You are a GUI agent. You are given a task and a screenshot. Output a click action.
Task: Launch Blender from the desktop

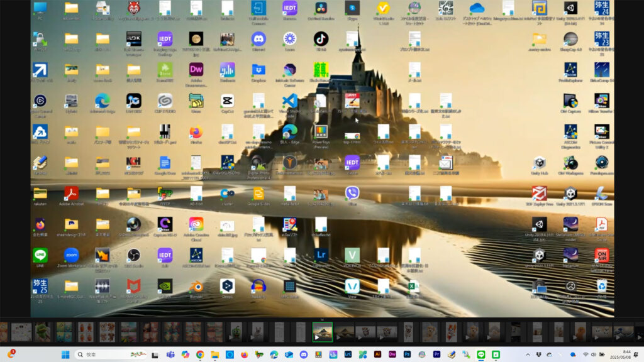pos(196,287)
